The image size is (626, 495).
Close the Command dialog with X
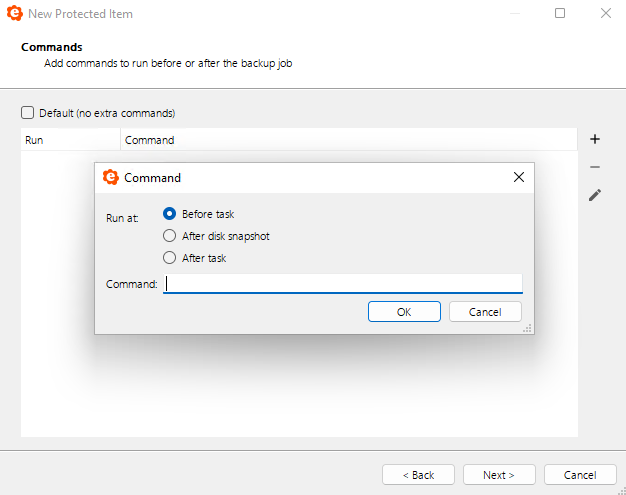[x=519, y=177]
